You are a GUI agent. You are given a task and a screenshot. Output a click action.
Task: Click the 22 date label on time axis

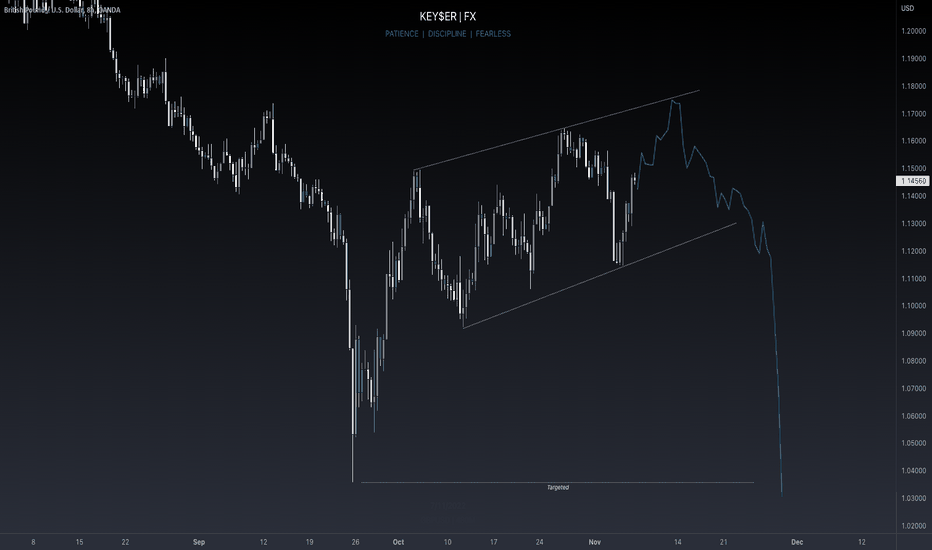pos(125,542)
